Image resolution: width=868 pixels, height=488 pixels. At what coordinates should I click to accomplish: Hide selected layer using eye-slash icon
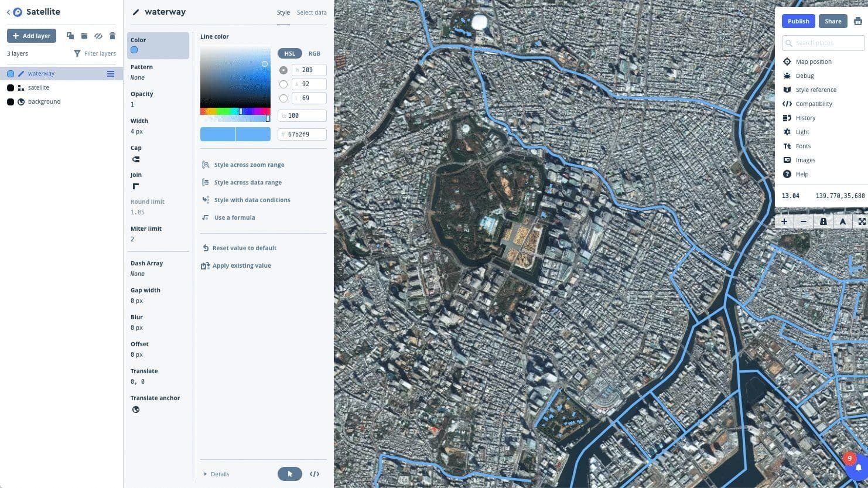tap(98, 36)
